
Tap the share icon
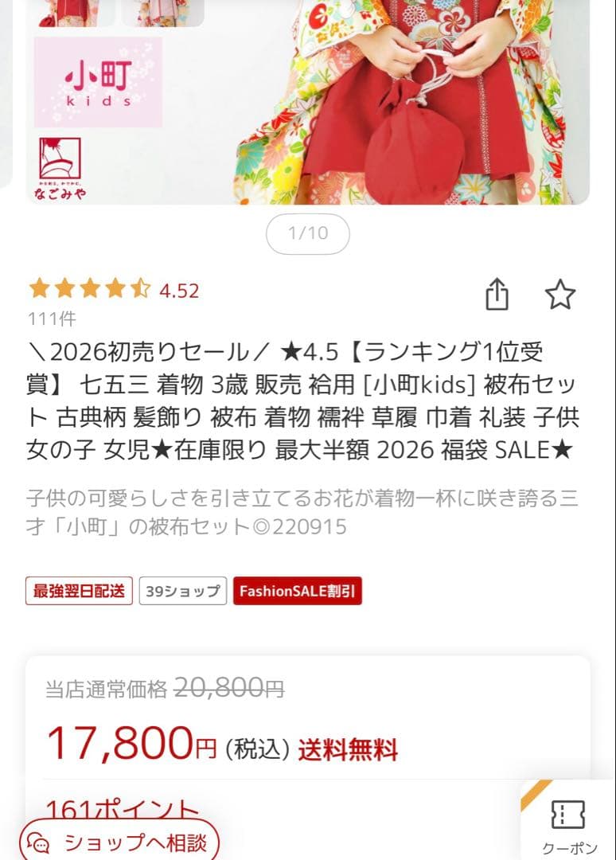click(x=497, y=295)
